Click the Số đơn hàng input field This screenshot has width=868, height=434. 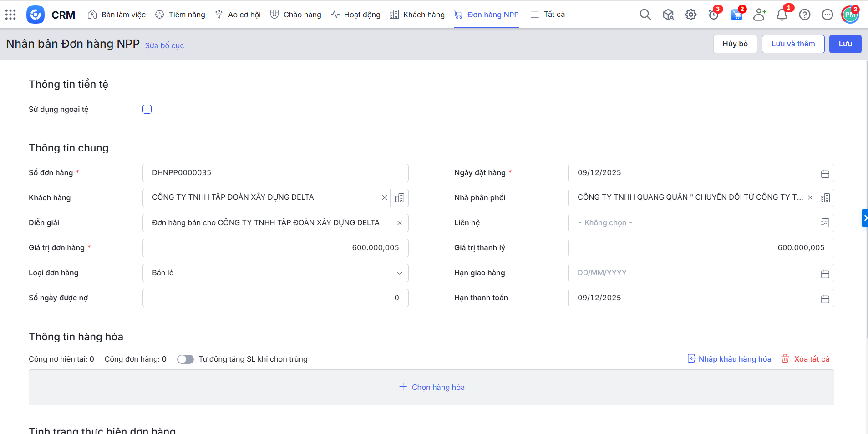pos(275,173)
